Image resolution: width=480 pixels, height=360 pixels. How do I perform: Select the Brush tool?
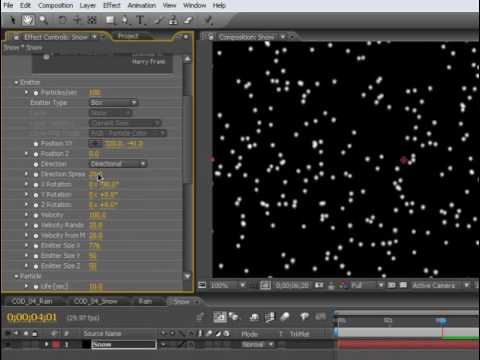point(158,20)
